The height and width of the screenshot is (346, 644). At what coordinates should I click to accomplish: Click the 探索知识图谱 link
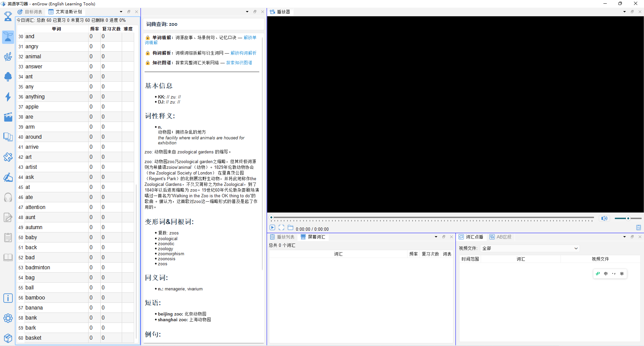pos(239,63)
